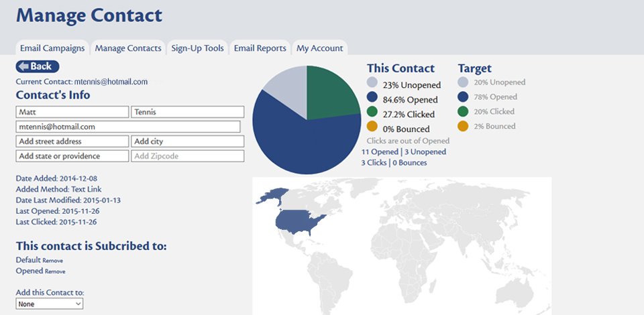Click the Add Zipcode field
This screenshot has height=315, width=644.
188,156
